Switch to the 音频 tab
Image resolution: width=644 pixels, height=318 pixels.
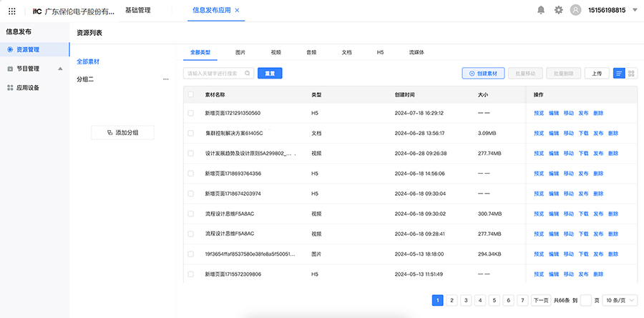tap(311, 52)
